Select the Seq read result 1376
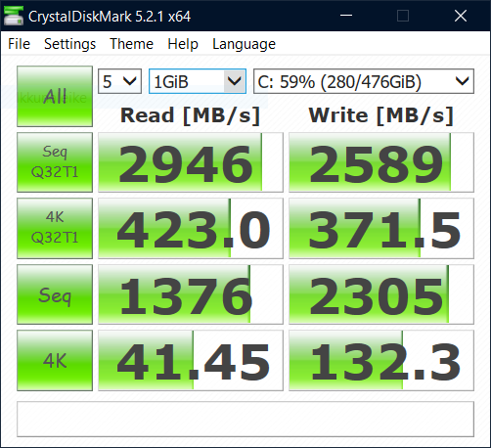Image resolution: width=491 pixels, height=448 pixels. click(x=191, y=294)
